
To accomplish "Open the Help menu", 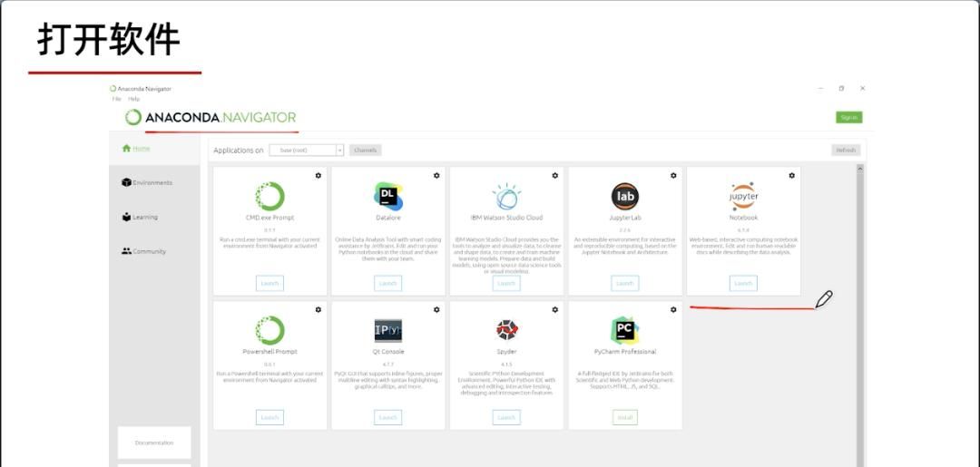I will point(133,99).
